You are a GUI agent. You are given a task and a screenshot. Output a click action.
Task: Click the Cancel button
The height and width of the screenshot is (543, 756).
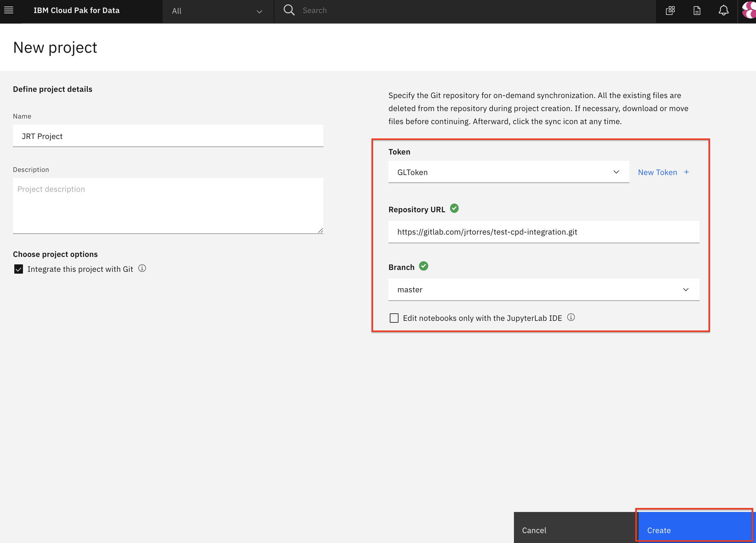(x=534, y=530)
